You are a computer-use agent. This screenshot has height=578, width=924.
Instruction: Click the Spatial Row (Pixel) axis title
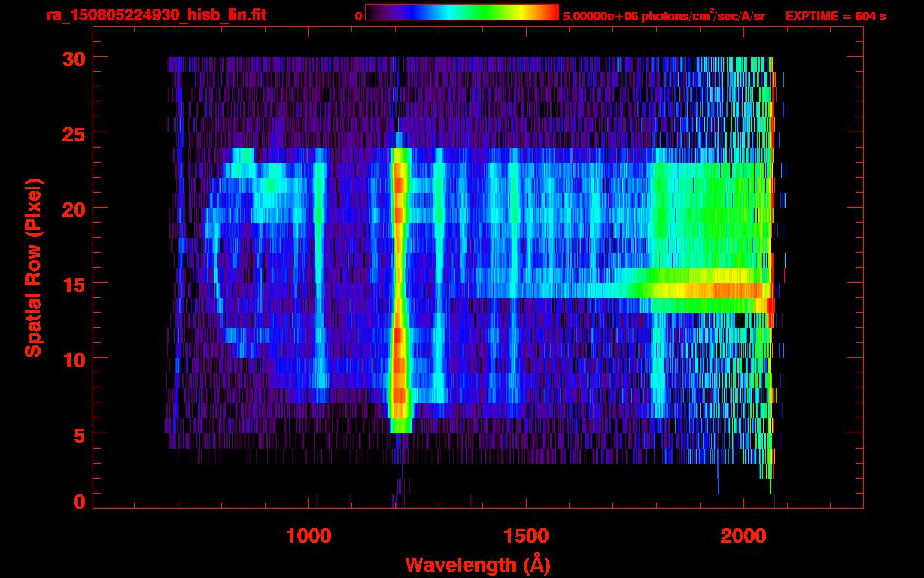click(x=33, y=267)
